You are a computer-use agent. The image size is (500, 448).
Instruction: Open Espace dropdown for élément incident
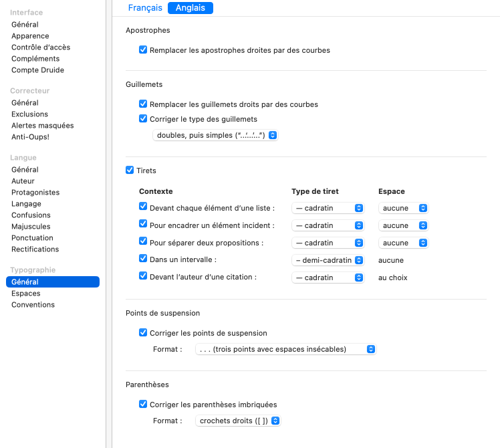403,225
